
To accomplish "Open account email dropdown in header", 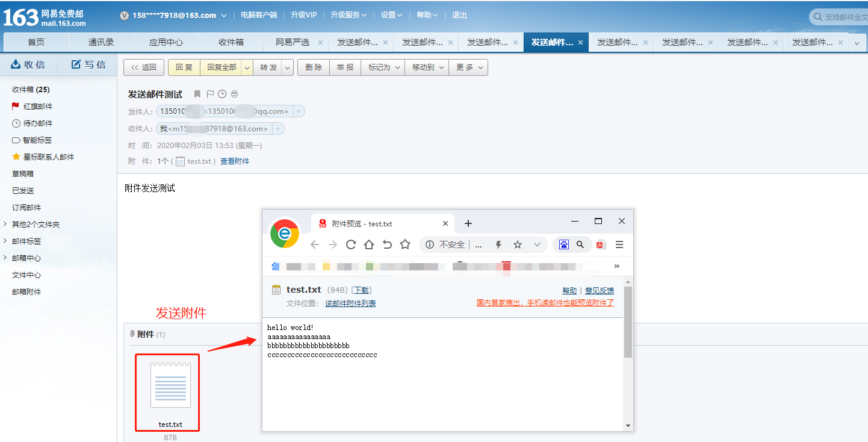I will tap(224, 16).
